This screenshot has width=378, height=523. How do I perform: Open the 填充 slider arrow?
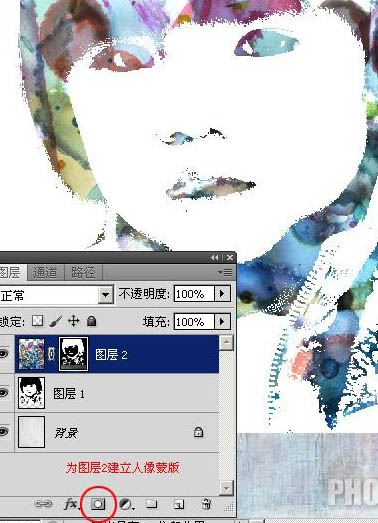(222, 322)
